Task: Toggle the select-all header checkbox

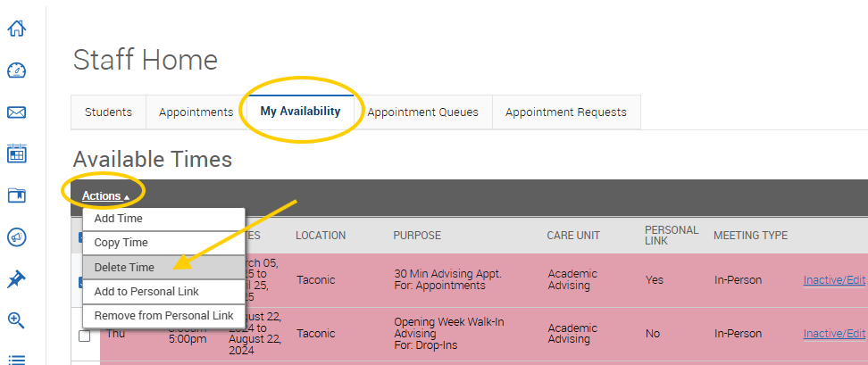Action: coord(79,236)
